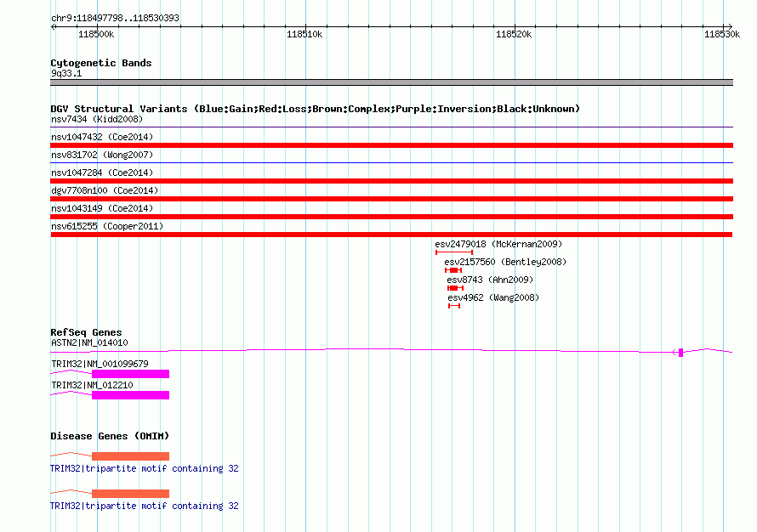The height and width of the screenshot is (532, 757).
Task: Open the TRIM32|NM_001099679 transcript label
Action: (x=100, y=364)
